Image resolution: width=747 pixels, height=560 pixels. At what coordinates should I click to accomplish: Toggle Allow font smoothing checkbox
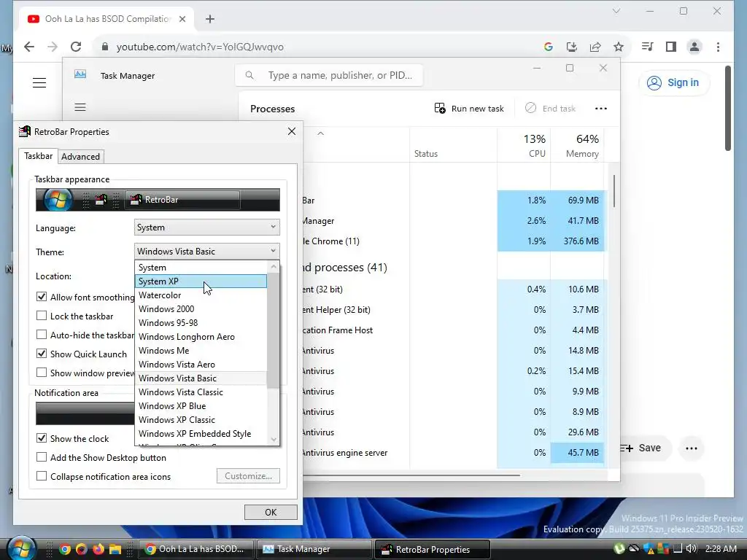42,297
